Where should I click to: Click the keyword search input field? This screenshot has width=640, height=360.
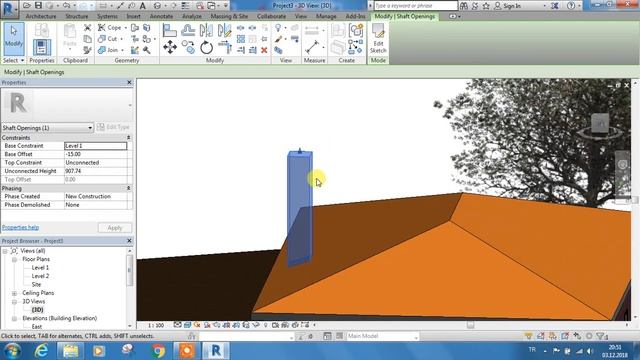(x=416, y=6)
